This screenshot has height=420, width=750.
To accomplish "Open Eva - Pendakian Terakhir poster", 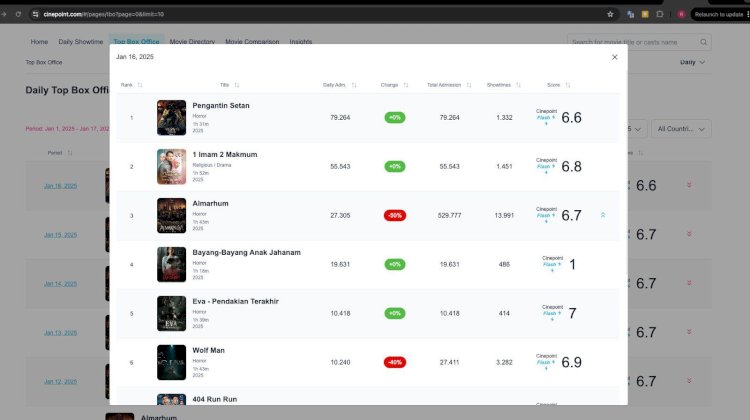I will tap(171, 313).
